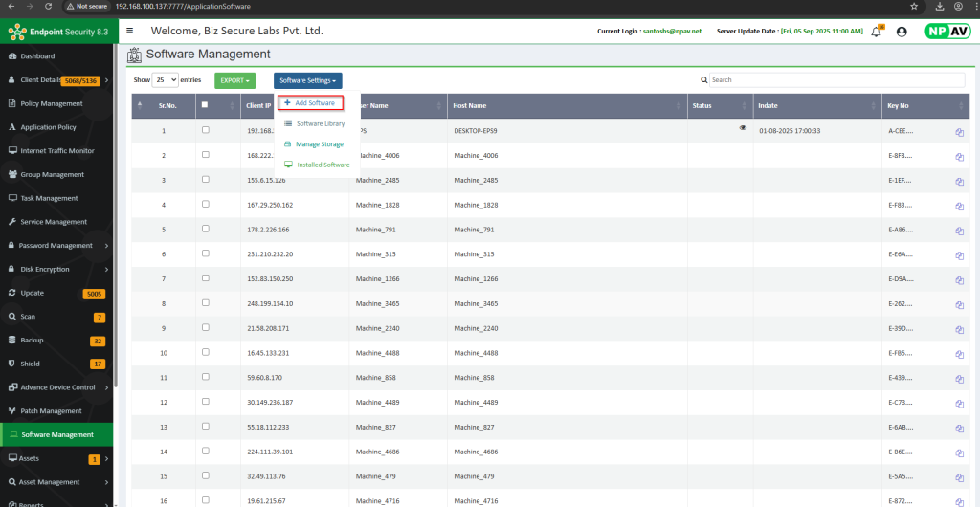Image resolution: width=980 pixels, height=507 pixels.
Task: Open the user profile icon
Action: [x=902, y=32]
